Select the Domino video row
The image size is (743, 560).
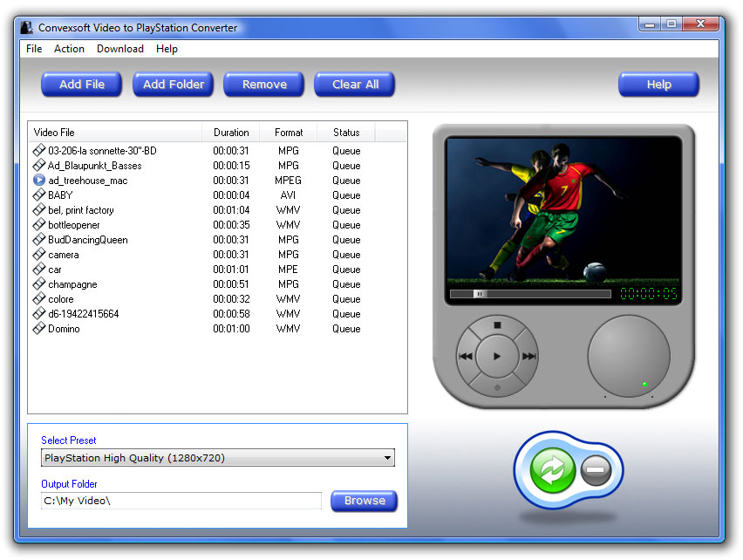coord(64,329)
